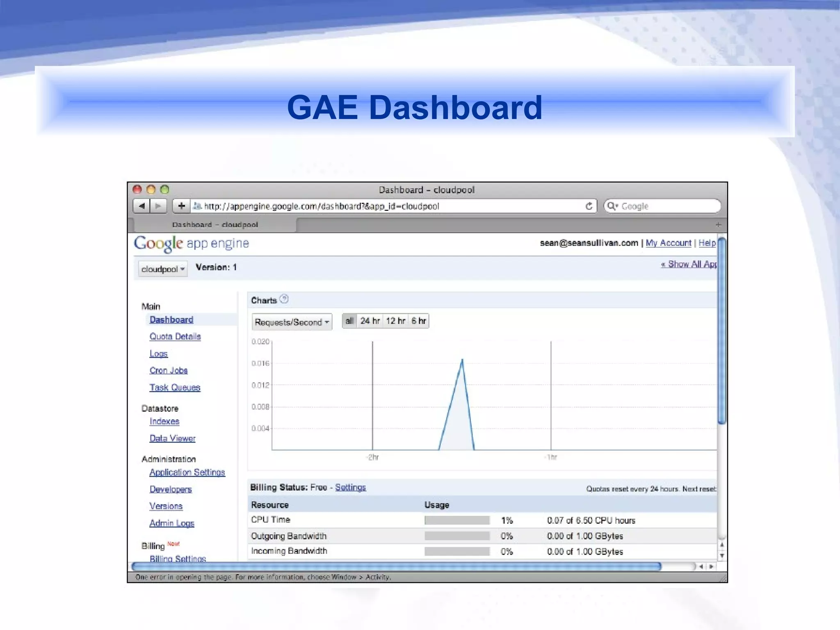The height and width of the screenshot is (630, 840).
Task: Open the Datastore Indexes link
Action: pyautogui.click(x=164, y=421)
